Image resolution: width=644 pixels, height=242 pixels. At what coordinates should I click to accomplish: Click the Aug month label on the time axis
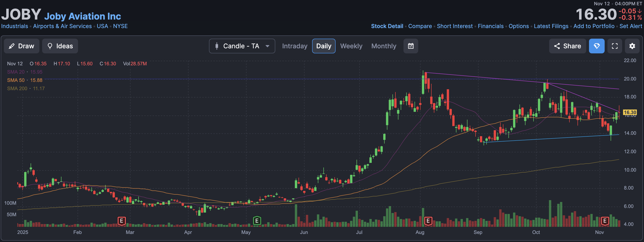pos(420,232)
